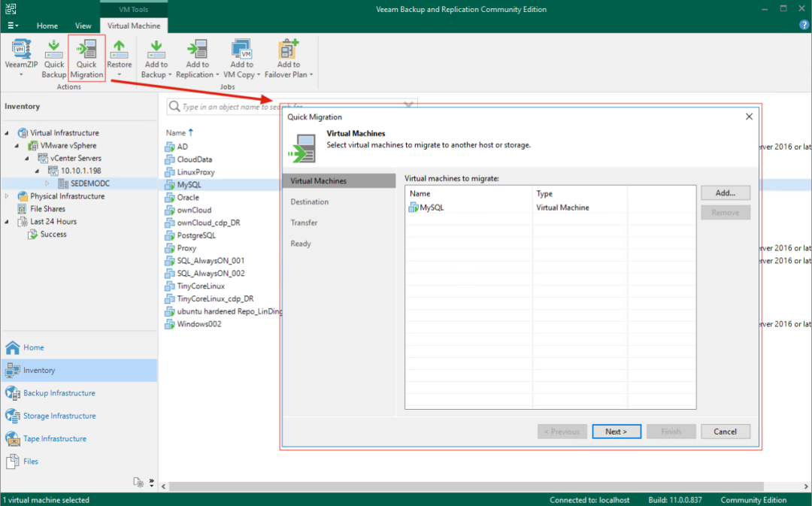
Task: Click Add to Backup ribbon icon
Action: 156,49
